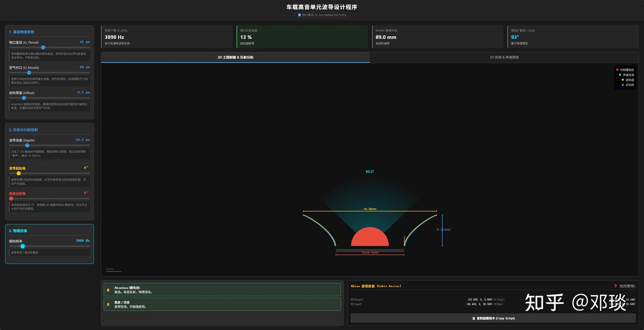The image size is (644, 330).
Task: Click 复制画图指令 (Copy Script) button
Action: [x=493, y=318]
